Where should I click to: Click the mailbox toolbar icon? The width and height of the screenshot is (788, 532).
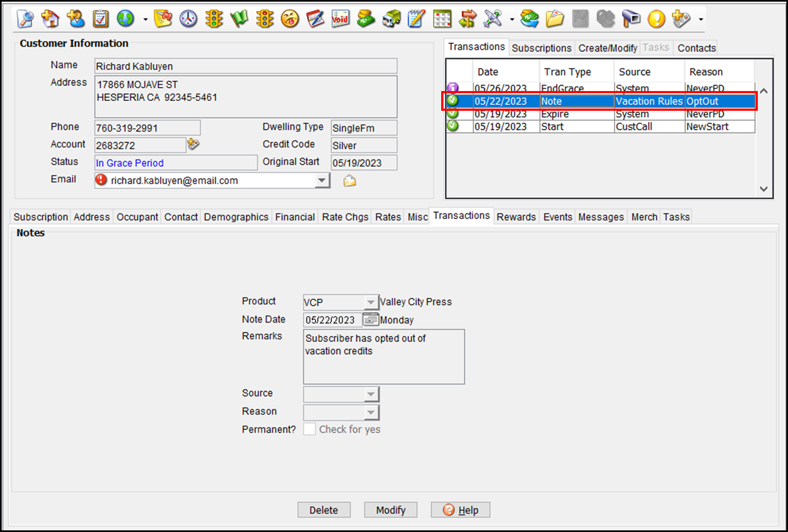pos(631,19)
